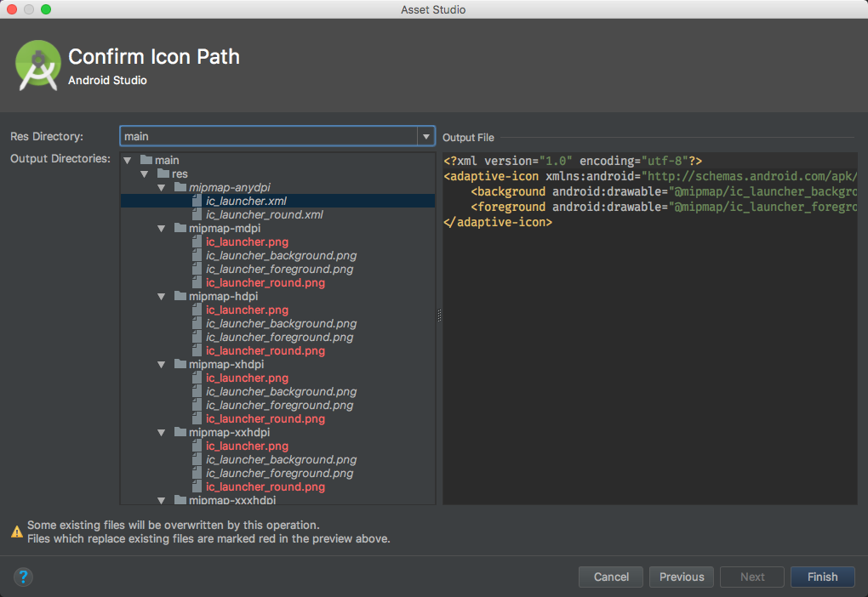The height and width of the screenshot is (597, 868).
Task: Select the mipmap-xhdpi folder icon
Action: 180,364
